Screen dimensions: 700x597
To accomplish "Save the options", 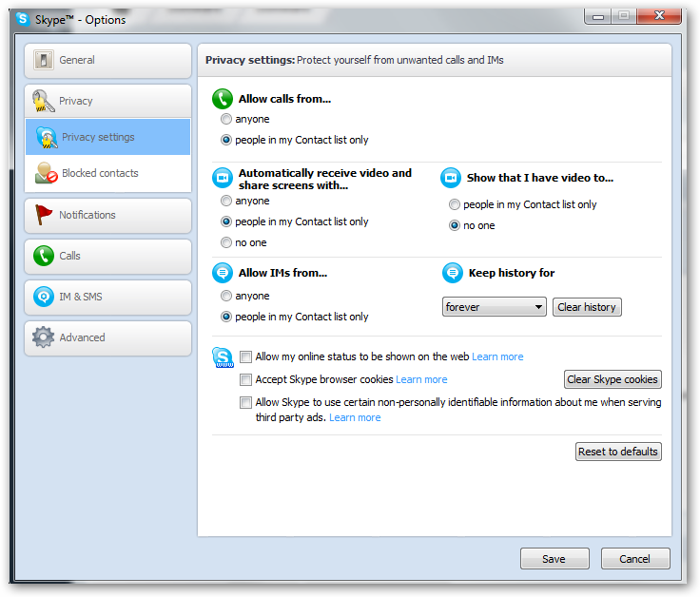I will pyautogui.click(x=554, y=559).
